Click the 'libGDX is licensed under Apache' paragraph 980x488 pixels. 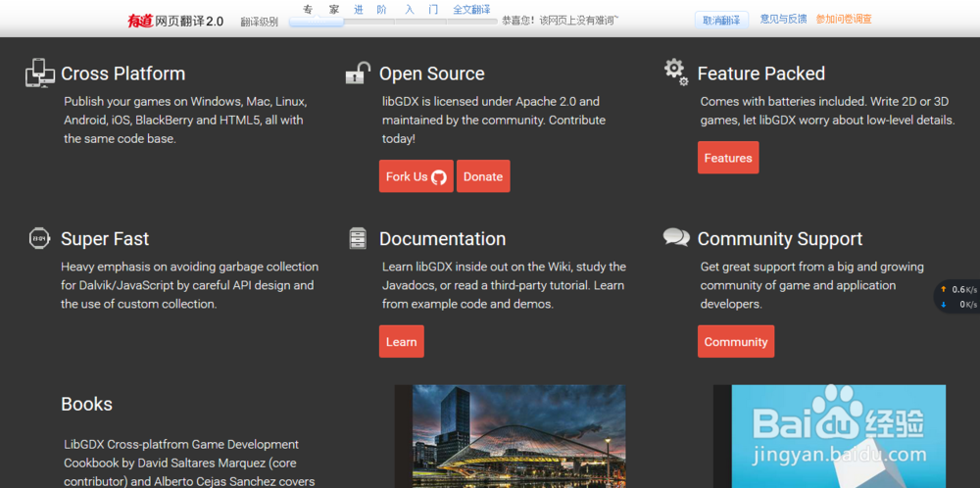pyautogui.click(x=494, y=120)
